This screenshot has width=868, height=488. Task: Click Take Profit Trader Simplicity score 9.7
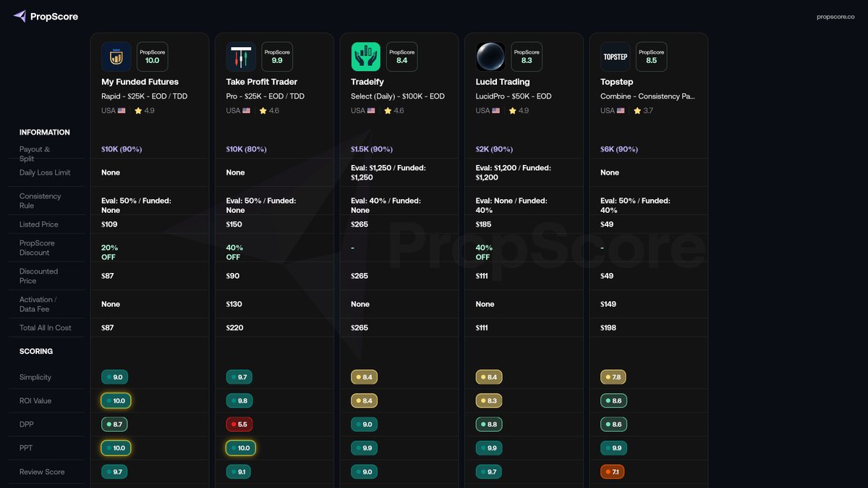tap(239, 377)
